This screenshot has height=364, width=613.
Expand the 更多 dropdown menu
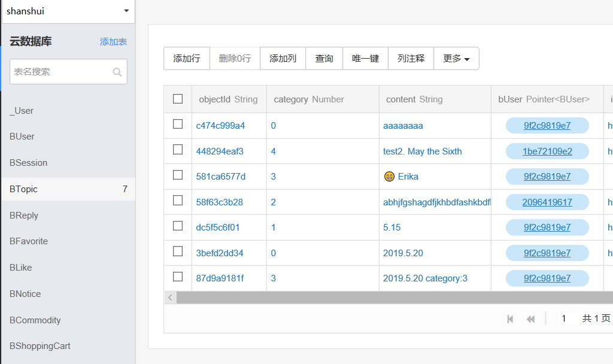click(456, 59)
